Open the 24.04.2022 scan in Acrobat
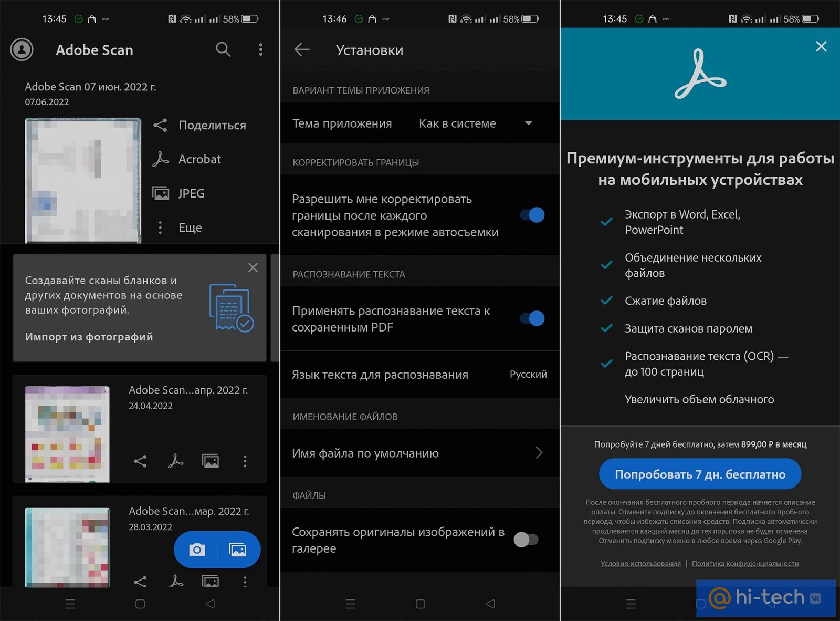Viewport: 840px width, 621px height. pos(175,461)
